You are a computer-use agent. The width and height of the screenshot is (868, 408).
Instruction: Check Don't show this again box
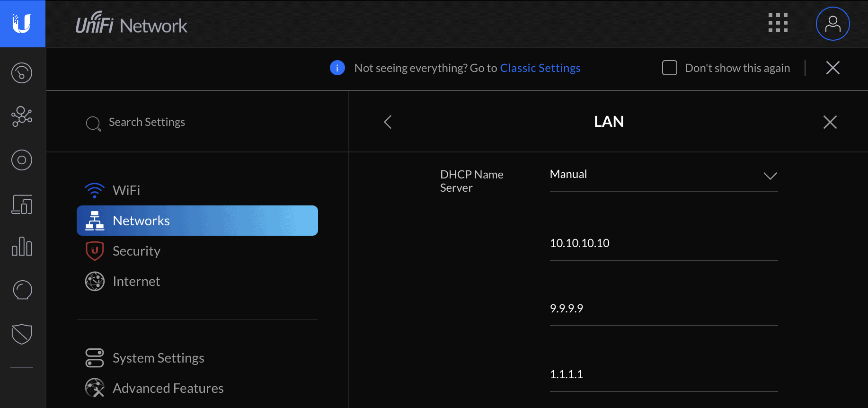[x=670, y=68]
